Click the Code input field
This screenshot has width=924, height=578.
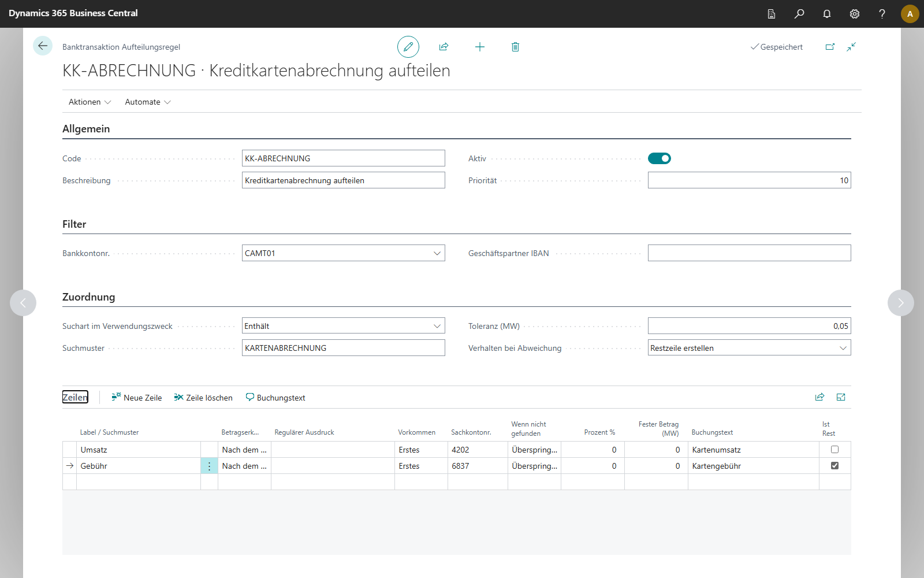tap(344, 158)
